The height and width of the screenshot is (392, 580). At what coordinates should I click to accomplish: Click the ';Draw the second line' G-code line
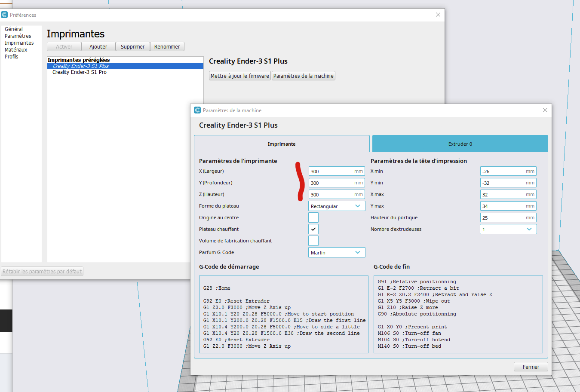282,333
